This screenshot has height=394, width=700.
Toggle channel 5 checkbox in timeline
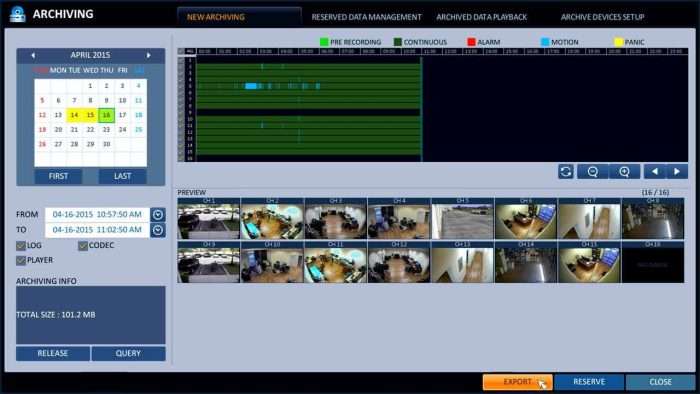181,86
